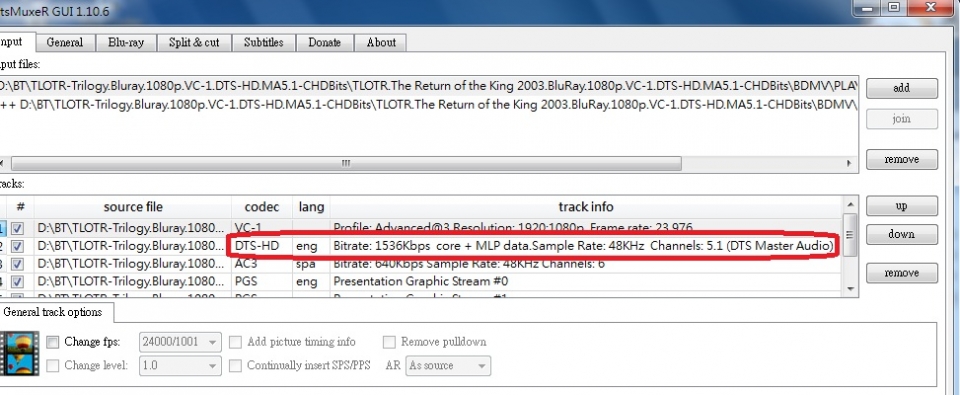Click the tracks list scroll up arrow
The image size is (960, 395).
click(849, 204)
